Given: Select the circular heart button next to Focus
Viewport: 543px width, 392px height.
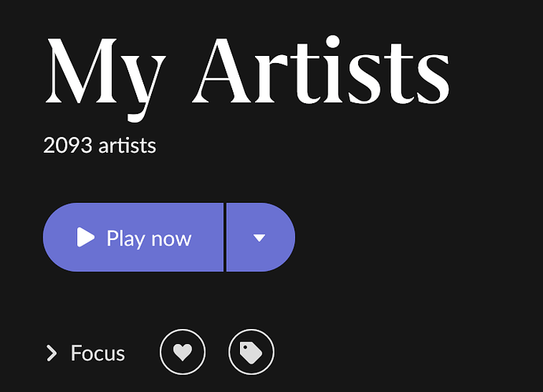Looking at the screenshot, I should click(x=183, y=352).
